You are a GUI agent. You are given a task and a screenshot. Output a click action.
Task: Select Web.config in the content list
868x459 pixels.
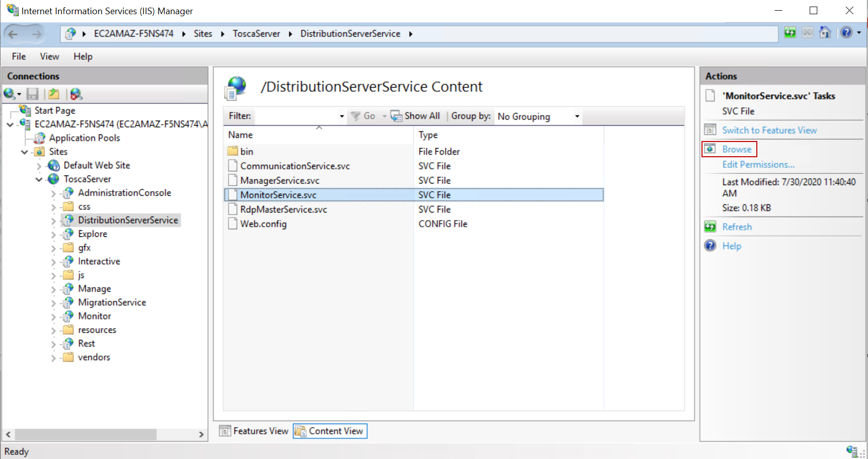(x=263, y=224)
